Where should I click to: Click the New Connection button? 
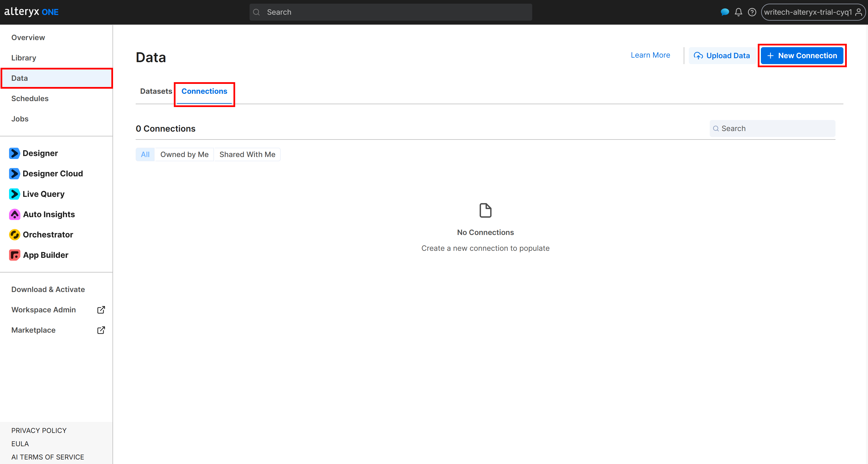coord(802,56)
